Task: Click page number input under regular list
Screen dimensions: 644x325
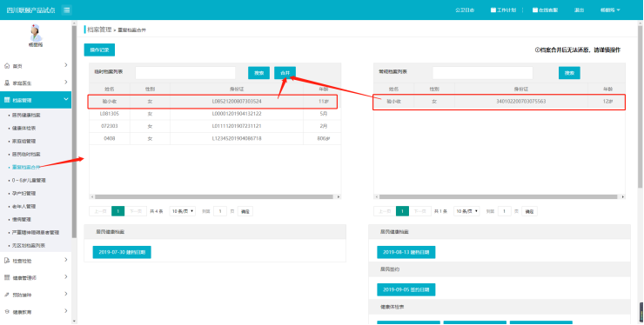Action: (505, 211)
